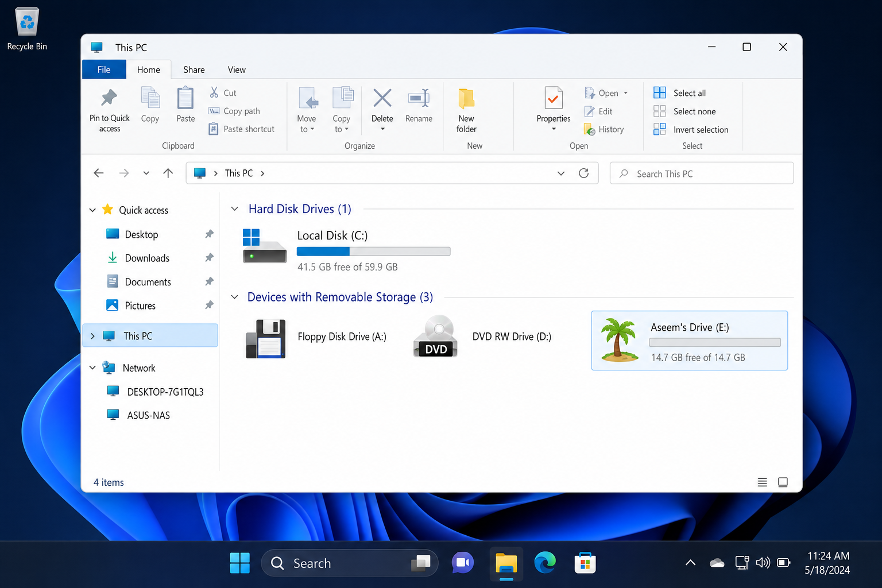Screen dimensions: 882x588
Task: Collapse Devices with Removable Storage group
Action: [x=234, y=297]
